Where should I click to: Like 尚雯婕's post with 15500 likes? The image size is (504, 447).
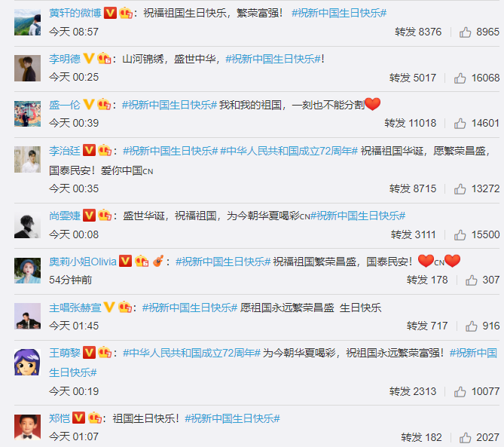[x=460, y=235]
